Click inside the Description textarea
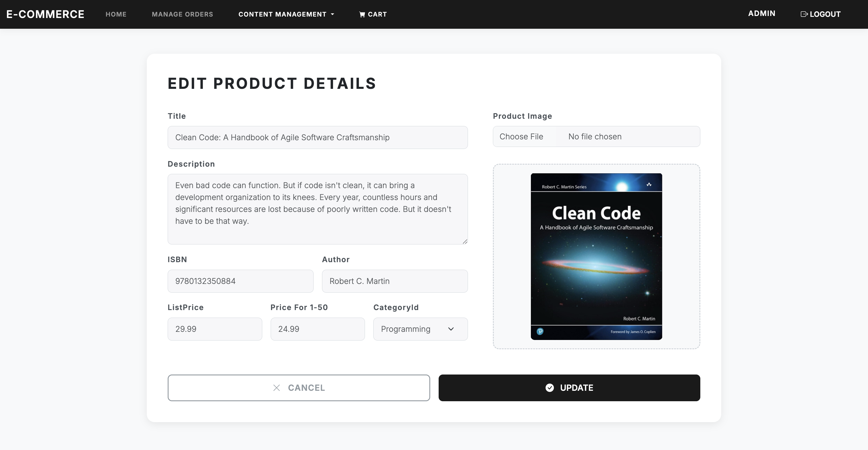Viewport: 868px width, 450px height. pyautogui.click(x=317, y=209)
